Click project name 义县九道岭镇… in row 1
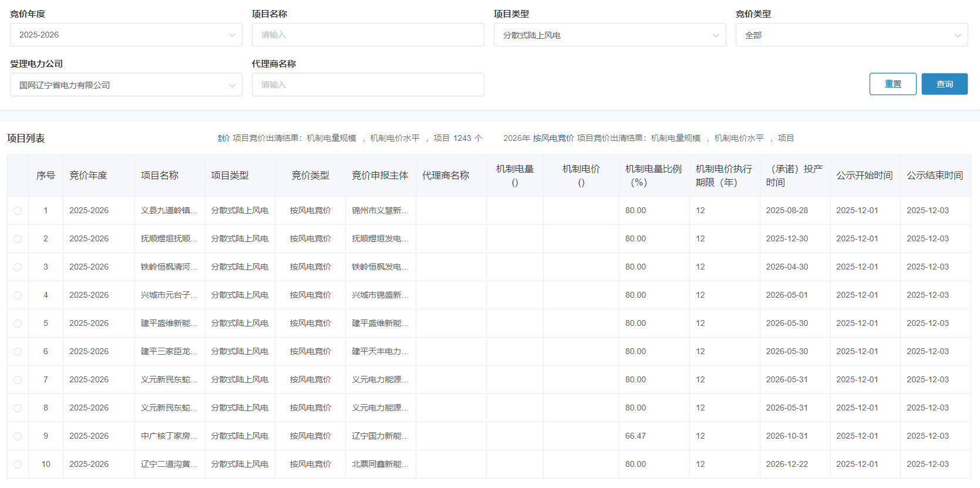Viewport: 980px width, 488px height. [169, 211]
